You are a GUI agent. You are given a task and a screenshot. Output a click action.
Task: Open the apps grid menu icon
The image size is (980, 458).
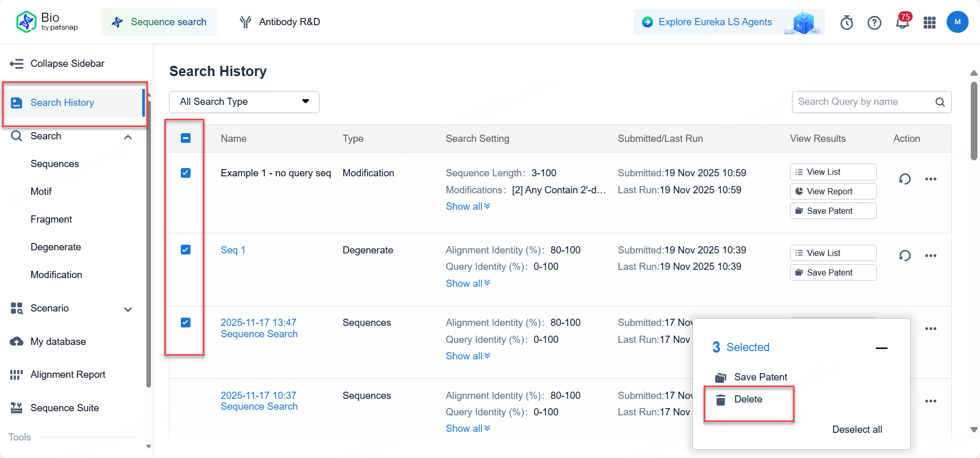[930, 23]
